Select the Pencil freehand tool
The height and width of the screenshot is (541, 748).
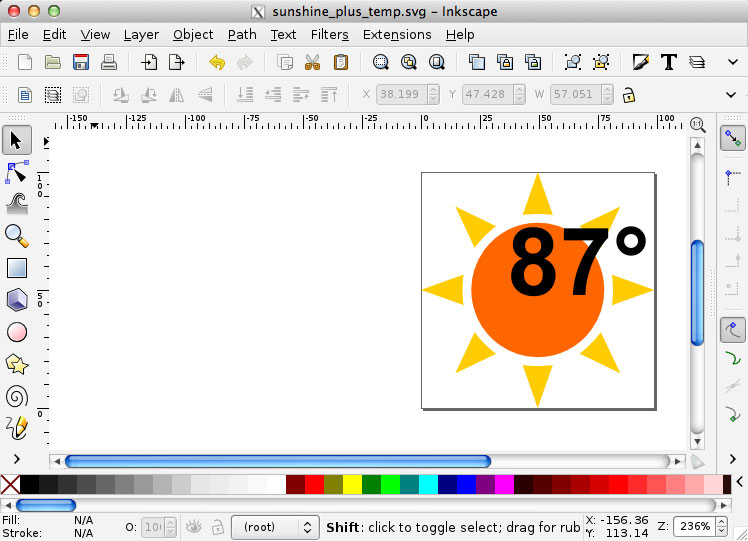point(17,427)
